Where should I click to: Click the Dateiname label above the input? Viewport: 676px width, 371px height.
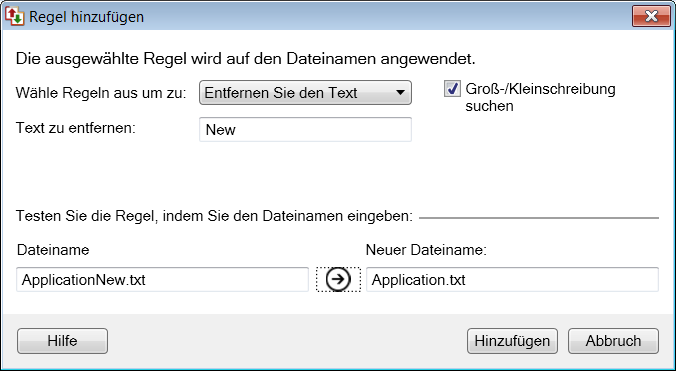pos(53,250)
